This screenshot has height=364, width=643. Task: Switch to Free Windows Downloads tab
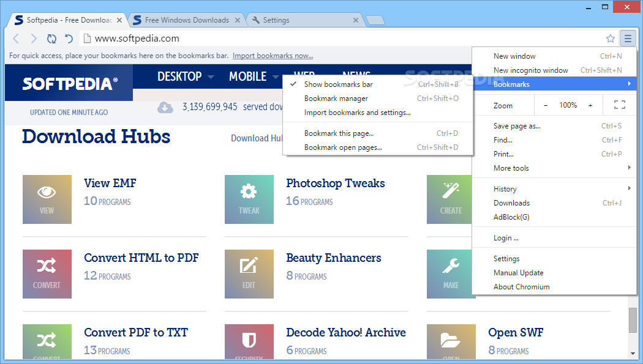[x=187, y=20]
